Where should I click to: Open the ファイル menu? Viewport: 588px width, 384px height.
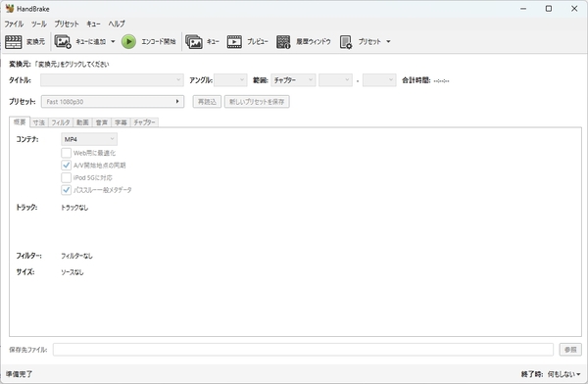pyautogui.click(x=14, y=24)
